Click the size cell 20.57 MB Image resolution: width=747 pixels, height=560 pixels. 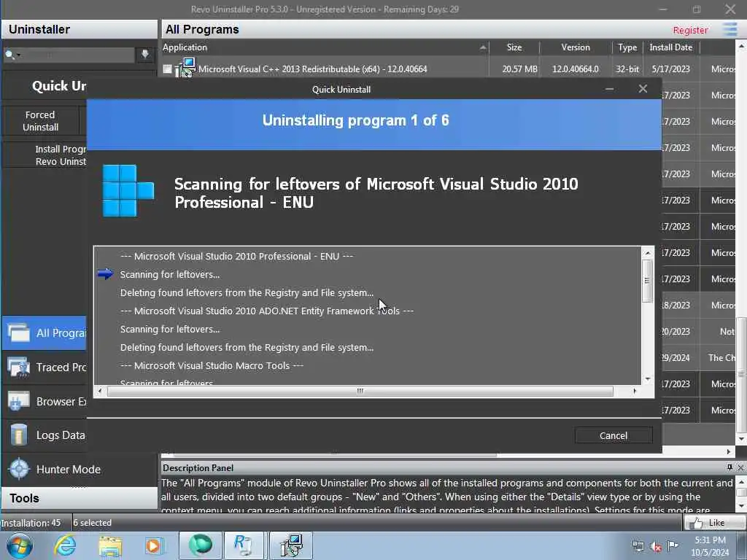[x=519, y=69]
